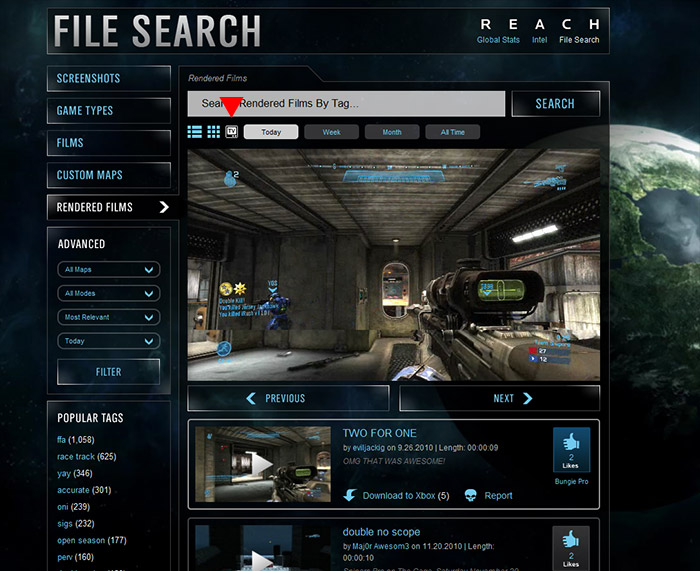Open the Screenshots section

tap(108, 78)
